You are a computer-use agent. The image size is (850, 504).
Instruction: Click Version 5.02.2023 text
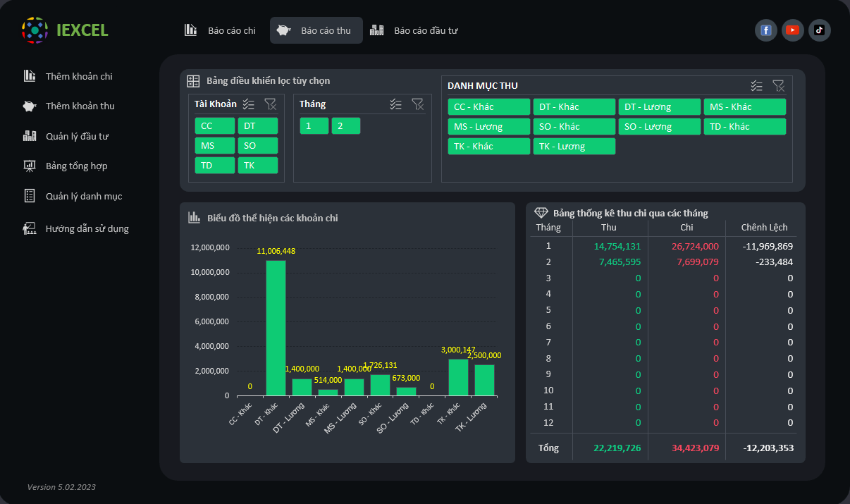(x=61, y=487)
